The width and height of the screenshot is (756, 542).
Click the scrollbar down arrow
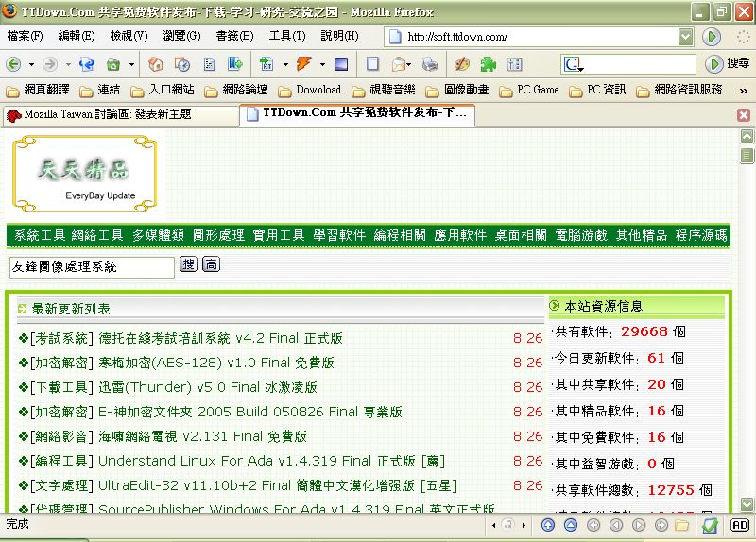[x=747, y=504]
